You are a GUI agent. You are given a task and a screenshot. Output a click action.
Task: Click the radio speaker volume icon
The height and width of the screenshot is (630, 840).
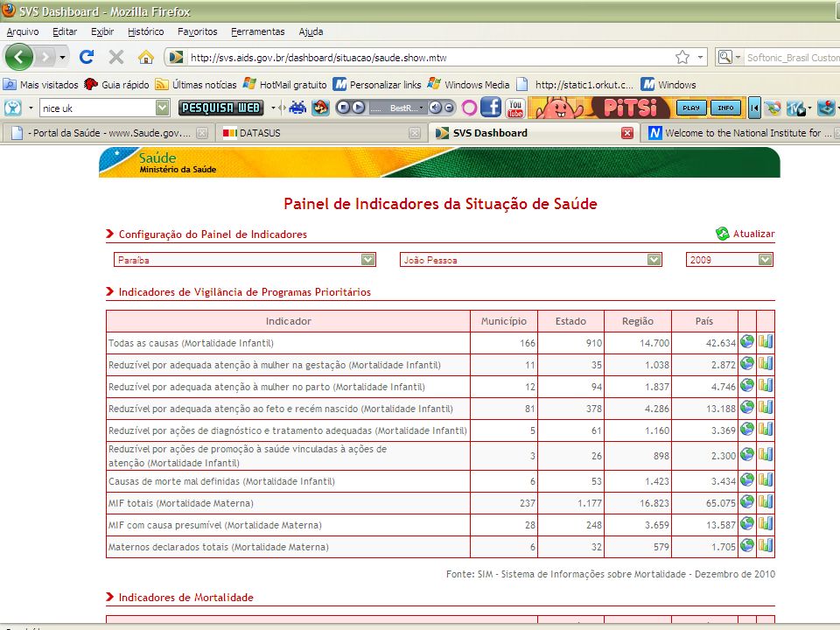[436, 108]
